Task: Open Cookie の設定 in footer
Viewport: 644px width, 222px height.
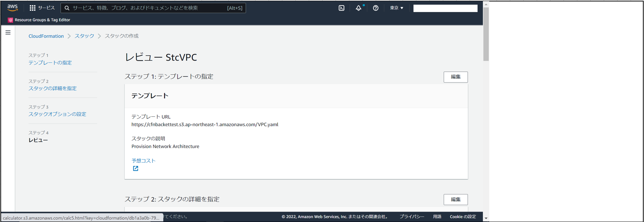Action: point(463,217)
